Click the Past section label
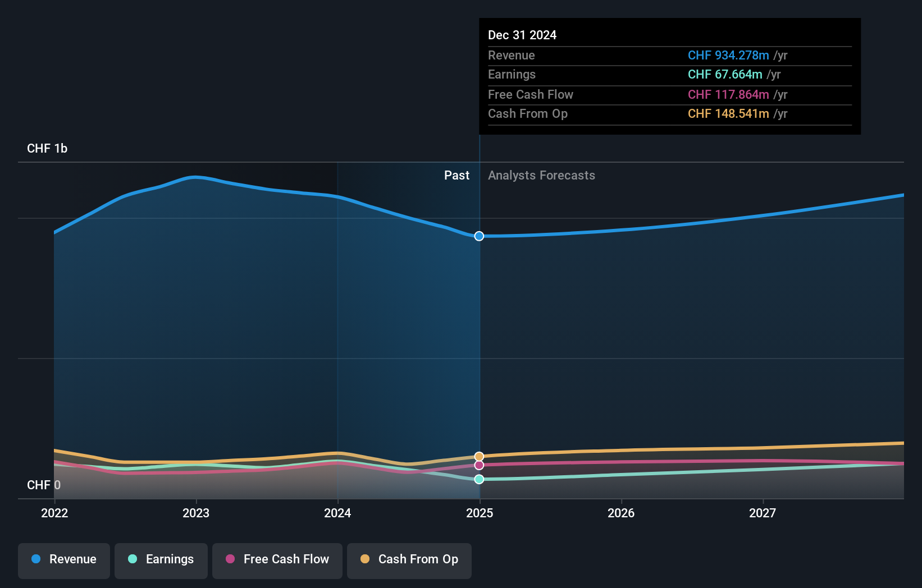 point(457,175)
